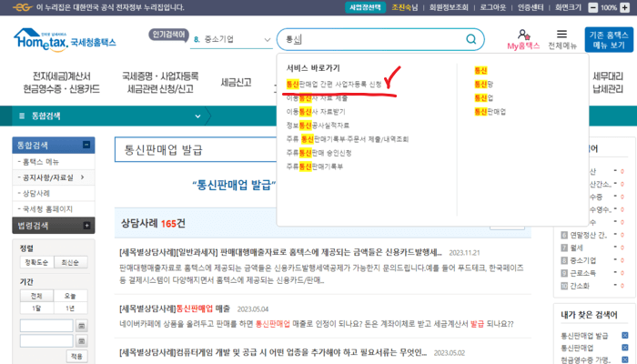Viewport: 637px width, 364px height.
Task: Select 전체 period filter
Action: [36, 296]
